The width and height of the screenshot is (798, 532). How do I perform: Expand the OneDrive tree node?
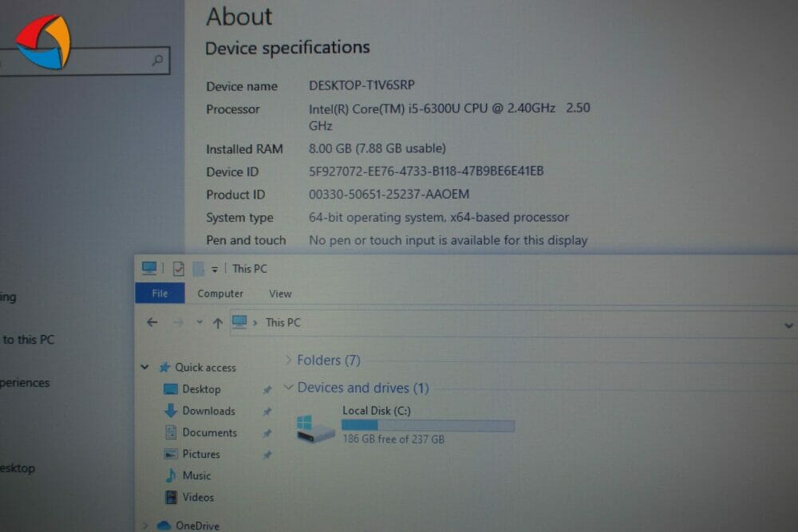(x=145, y=525)
